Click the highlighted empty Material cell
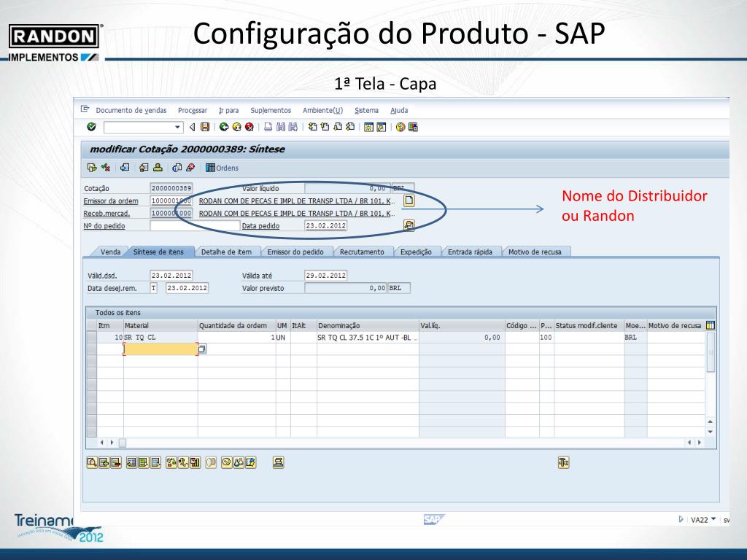Viewport: 747px width, 560px height. [160, 349]
